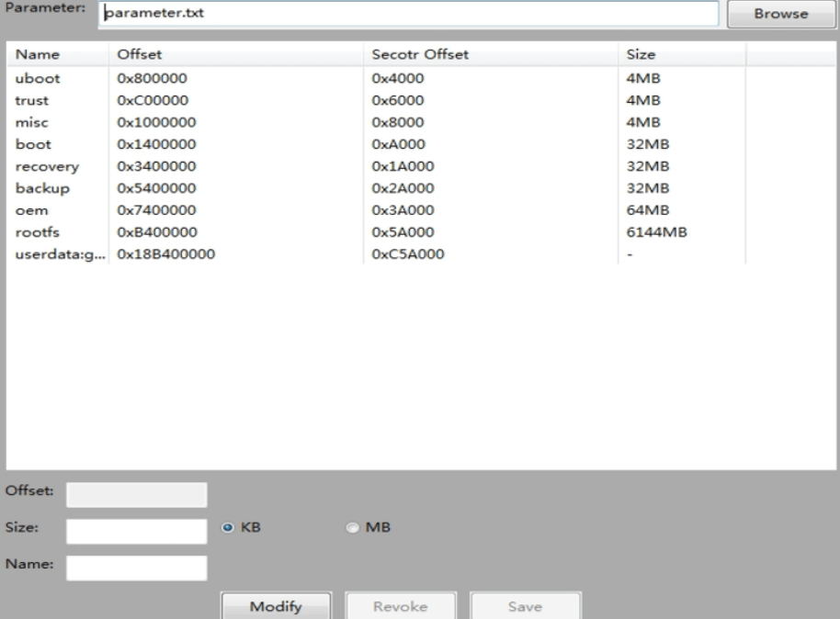Click offset value 0x1400000
The width and height of the screenshot is (840, 619).
pos(156,144)
